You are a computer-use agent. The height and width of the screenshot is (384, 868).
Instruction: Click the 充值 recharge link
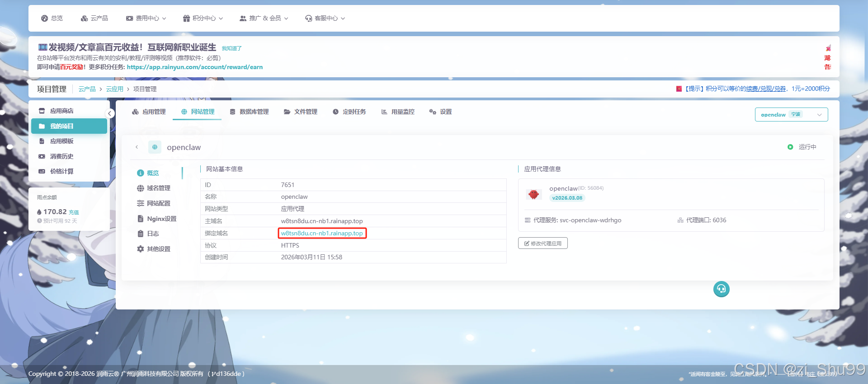[74, 212]
